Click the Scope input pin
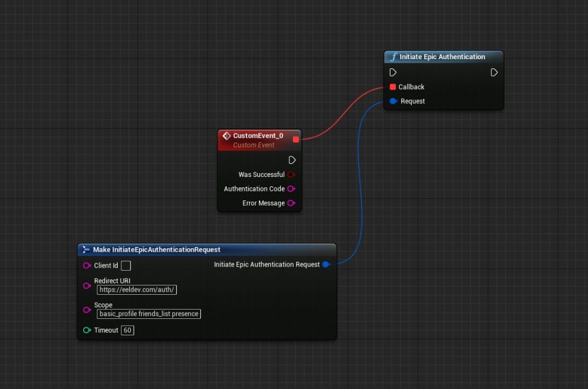 coord(87,310)
